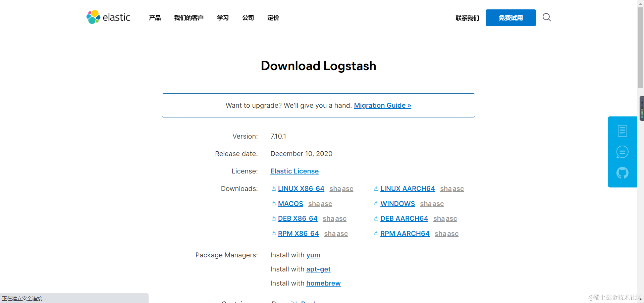Click download icon beside RPM AARCH64
644x303 pixels.
tap(376, 234)
